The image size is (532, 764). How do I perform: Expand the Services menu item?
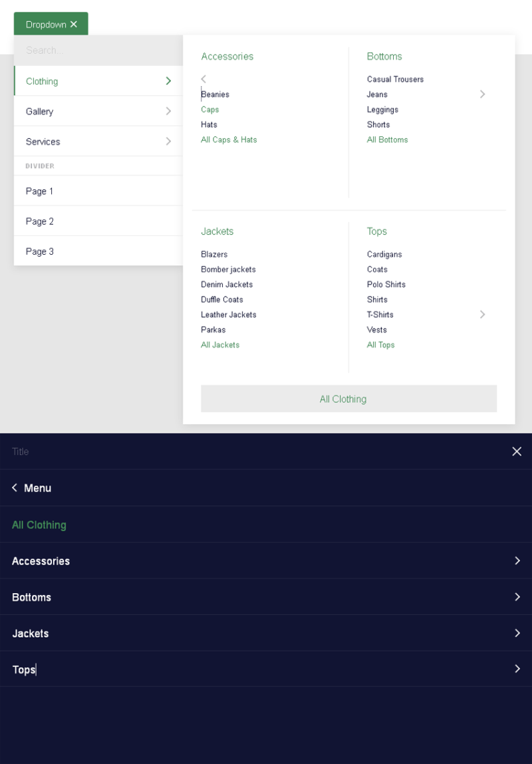click(x=98, y=142)
